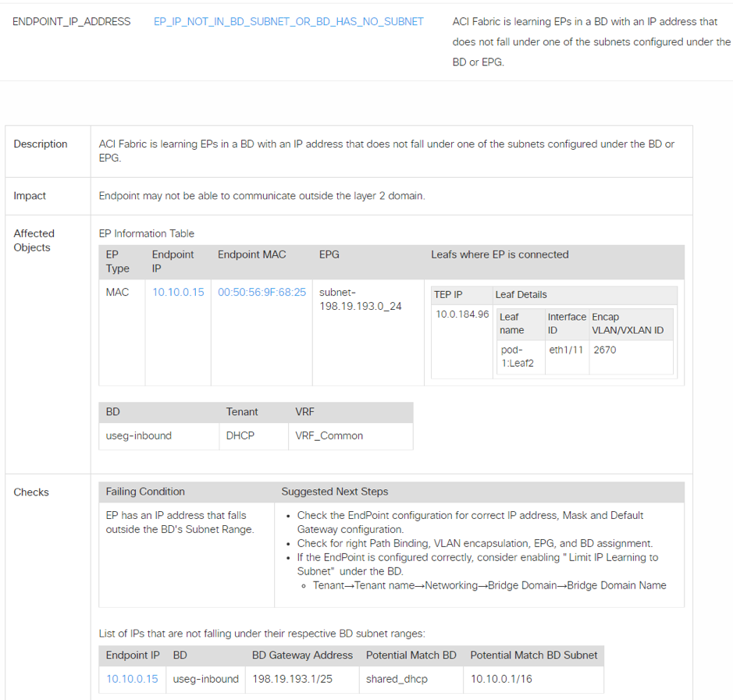
Task: Select the eth1/11 interface ID cell
Action: point(566,350)
